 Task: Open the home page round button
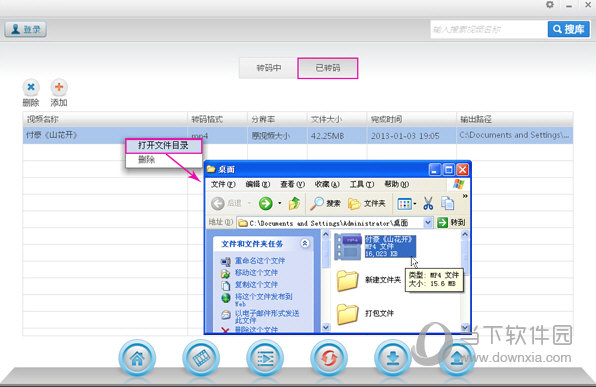click(x=137, y=358)
